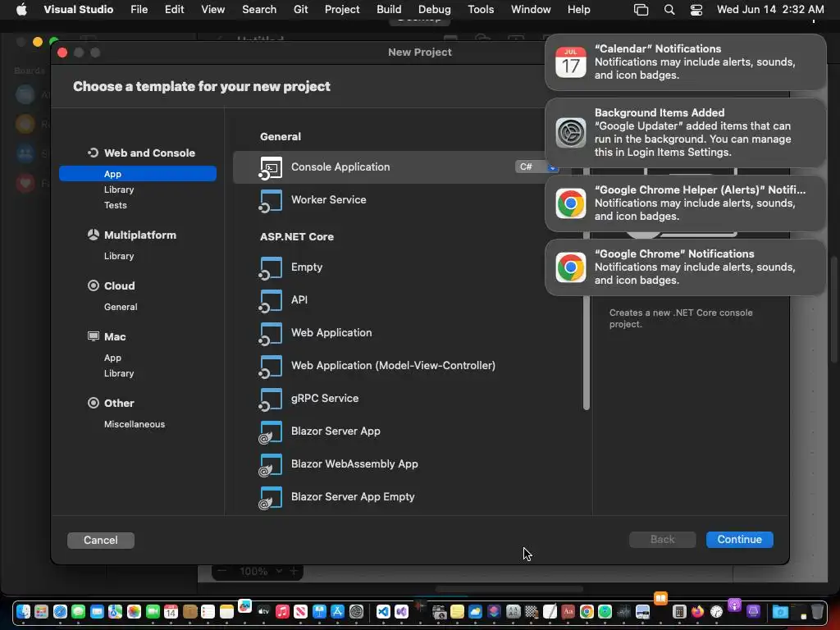
Task: Open the Tools menu
Action: [481, 10]
